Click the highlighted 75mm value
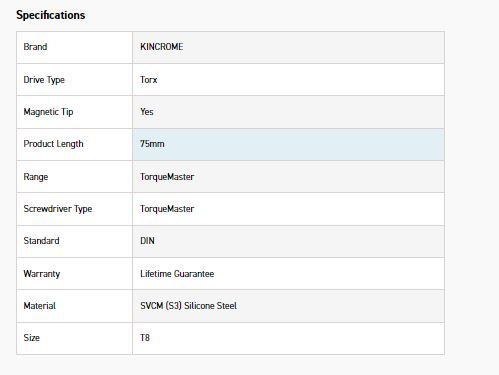 152,144
